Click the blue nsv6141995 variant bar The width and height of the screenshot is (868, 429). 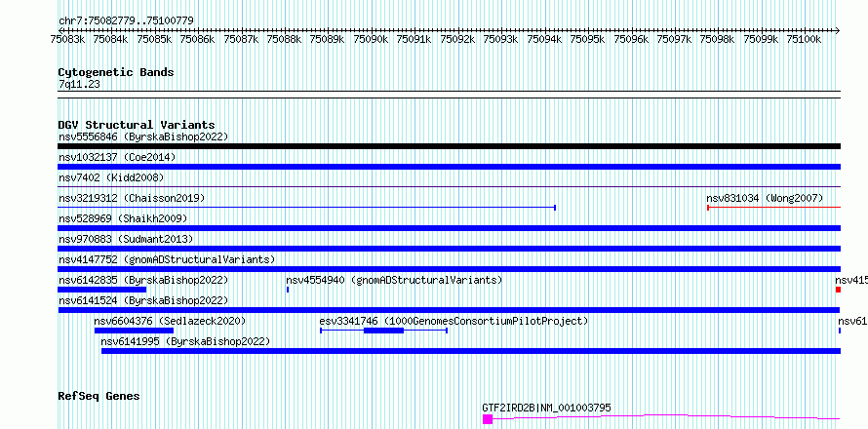click(x=471, y=351)
